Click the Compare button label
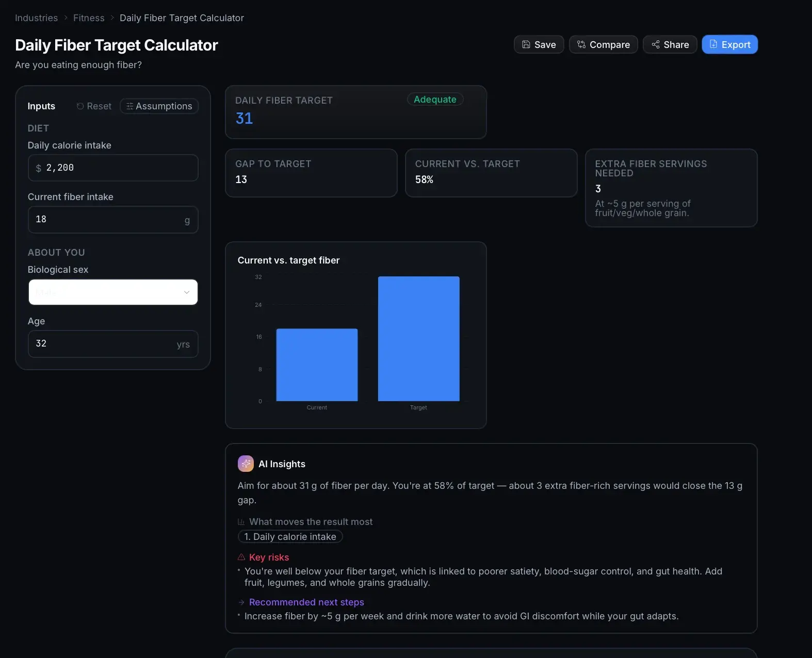Screen dimensions: 812x658 point(610,45)
